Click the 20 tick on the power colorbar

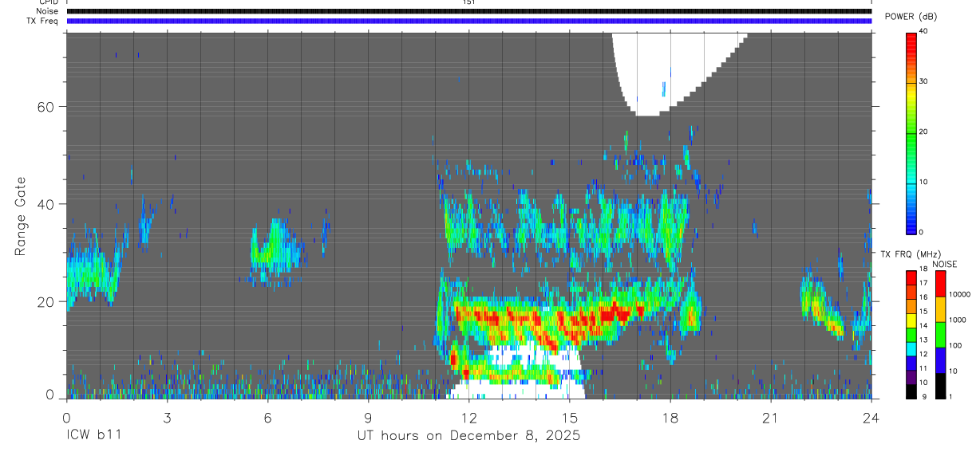click(x=924, y=132)
